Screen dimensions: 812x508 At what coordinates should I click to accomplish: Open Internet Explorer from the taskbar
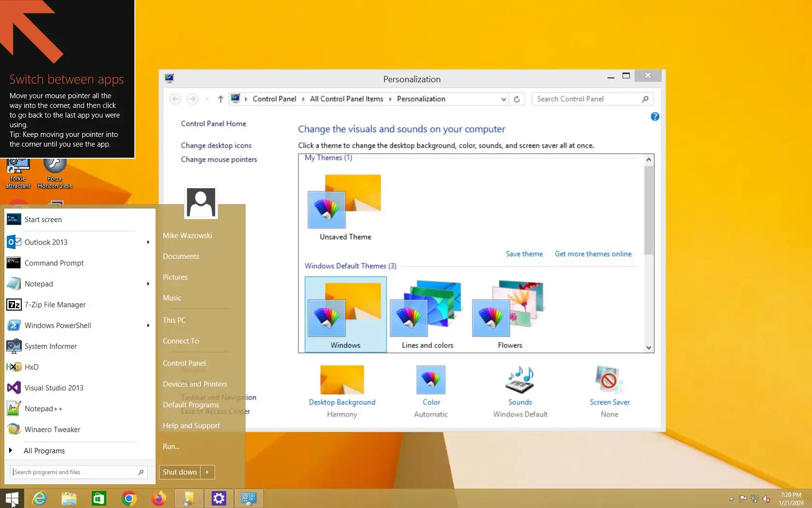39,498
